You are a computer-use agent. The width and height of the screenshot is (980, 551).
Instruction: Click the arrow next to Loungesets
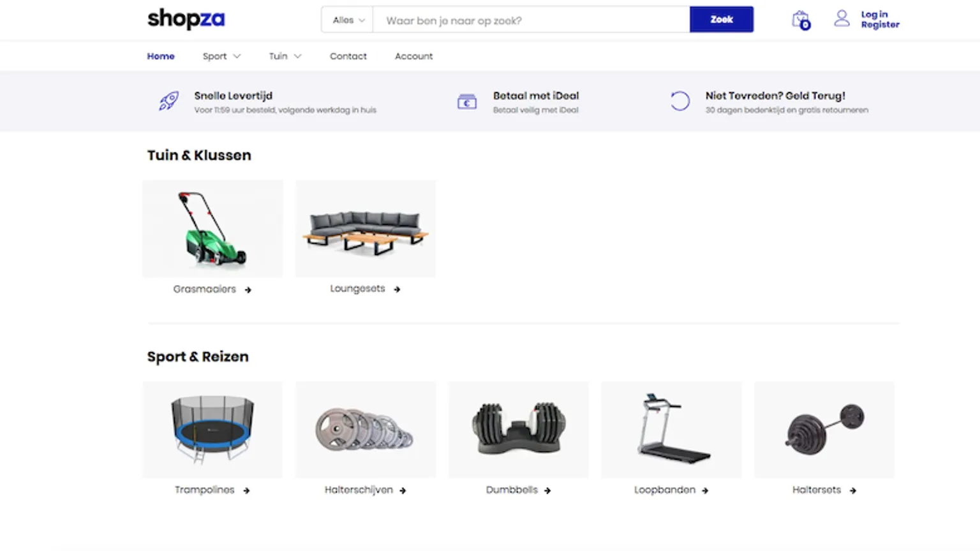397,290
